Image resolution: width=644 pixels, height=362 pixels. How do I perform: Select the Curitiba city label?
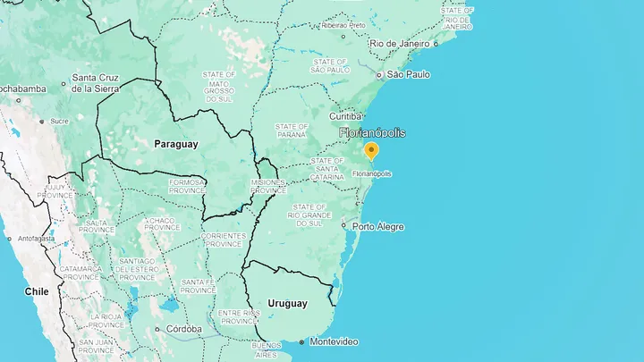pyautogui.click(x=346, y=116)
